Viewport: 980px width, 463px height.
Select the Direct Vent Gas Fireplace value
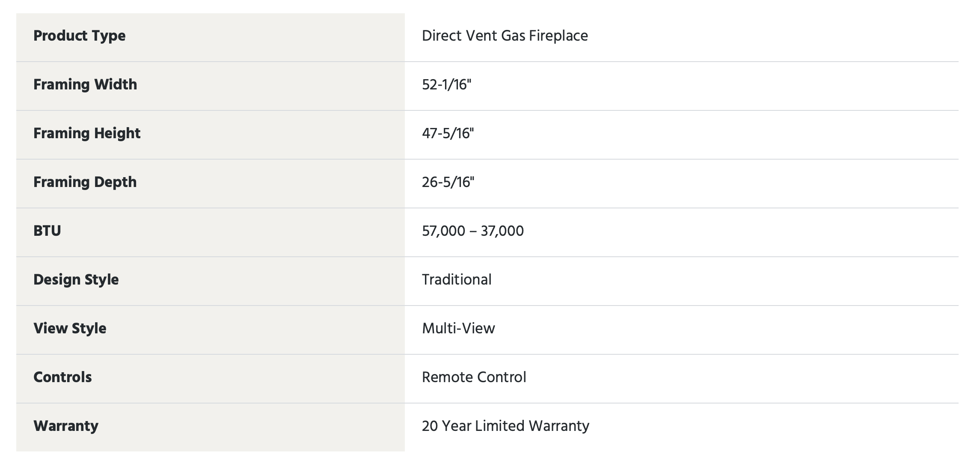(505, 36)
